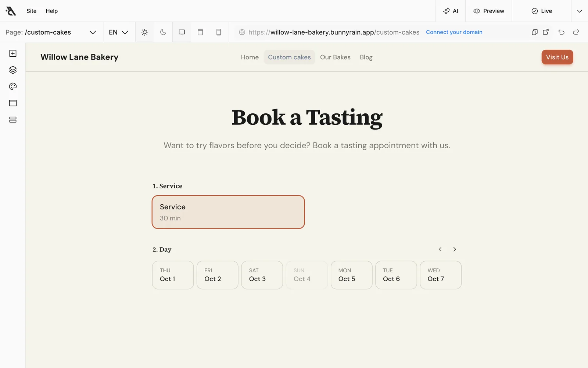Select tablet viewport icon
Screen dimensions: 588x368
(200, 32)
